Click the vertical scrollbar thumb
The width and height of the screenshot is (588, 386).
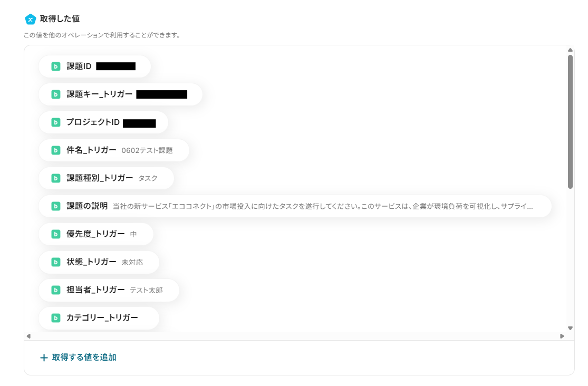point(570,121)
